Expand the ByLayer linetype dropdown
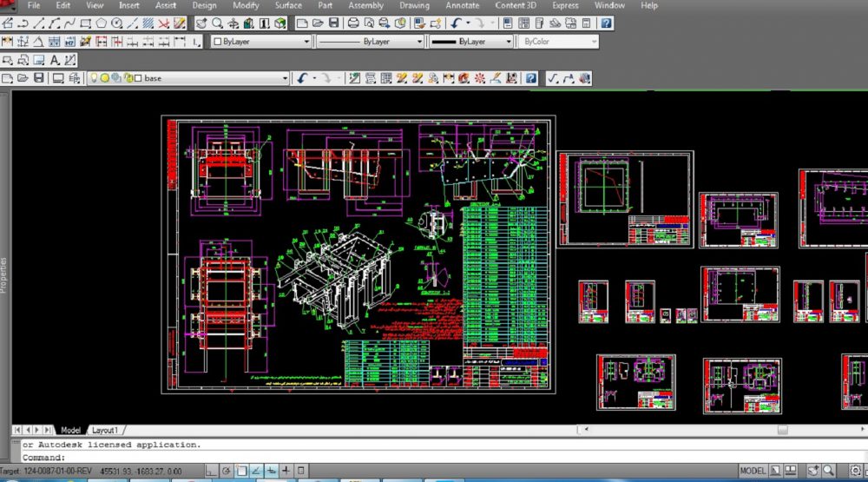Screen dimensions: 868x482 pyautogui.click(x=419, y=42)
